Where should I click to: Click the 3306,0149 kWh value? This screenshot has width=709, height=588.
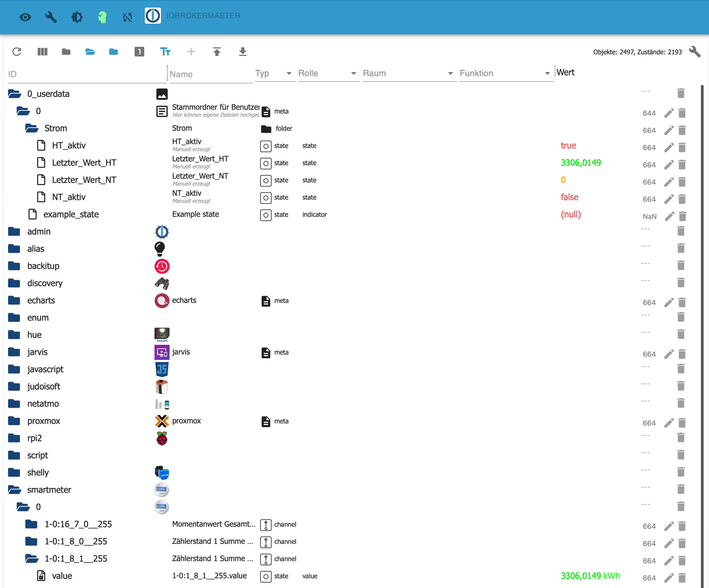click(x=590, y=576)
